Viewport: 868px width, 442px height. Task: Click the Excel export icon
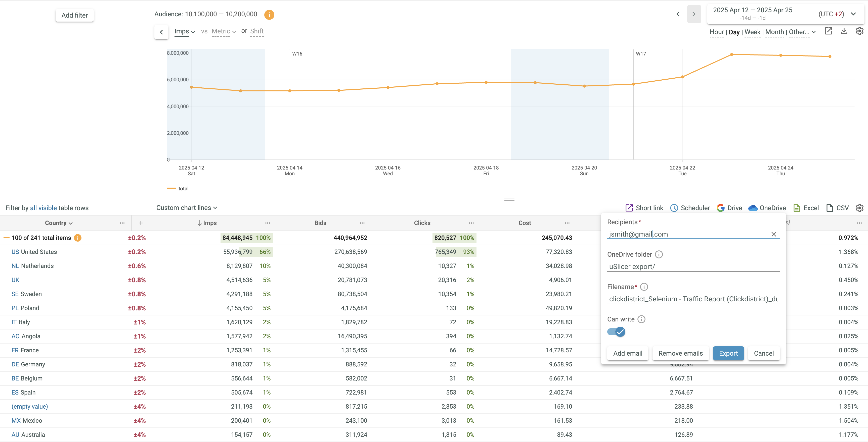[x=797, y=208]
